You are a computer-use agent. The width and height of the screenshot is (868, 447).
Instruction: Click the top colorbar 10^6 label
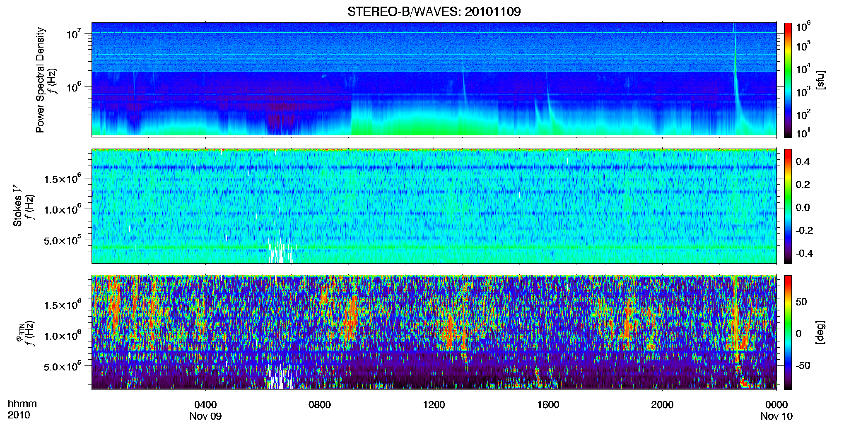point(803,26)
